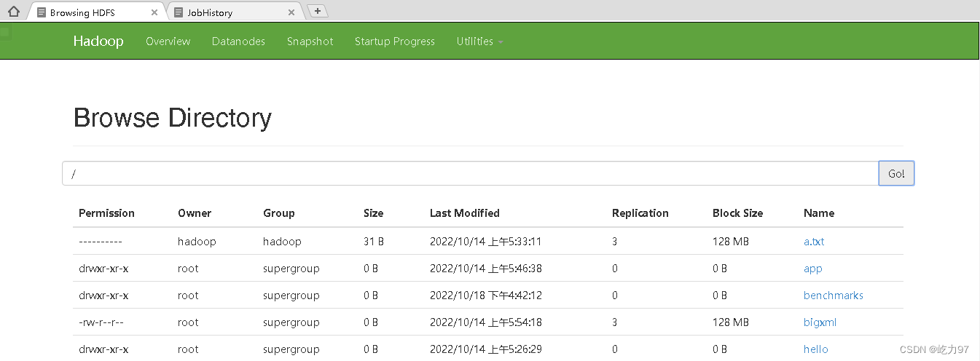
Task: Open the bigxml file link
Action: 820,322
